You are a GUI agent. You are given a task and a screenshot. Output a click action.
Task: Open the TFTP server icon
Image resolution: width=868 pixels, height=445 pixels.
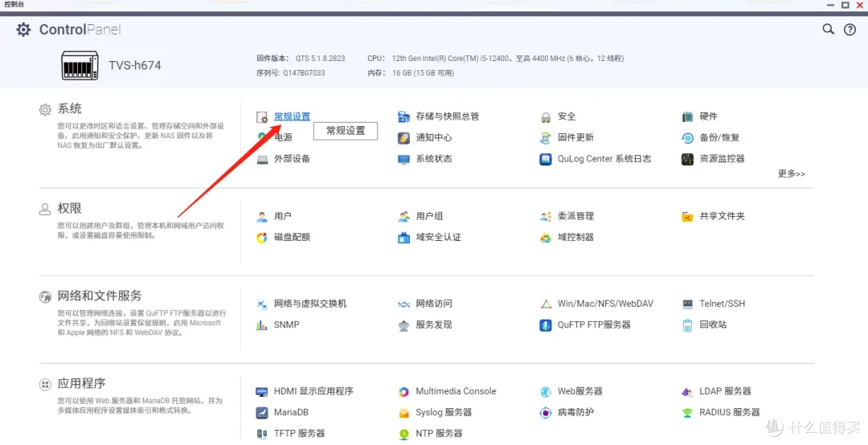click(262, 434)
